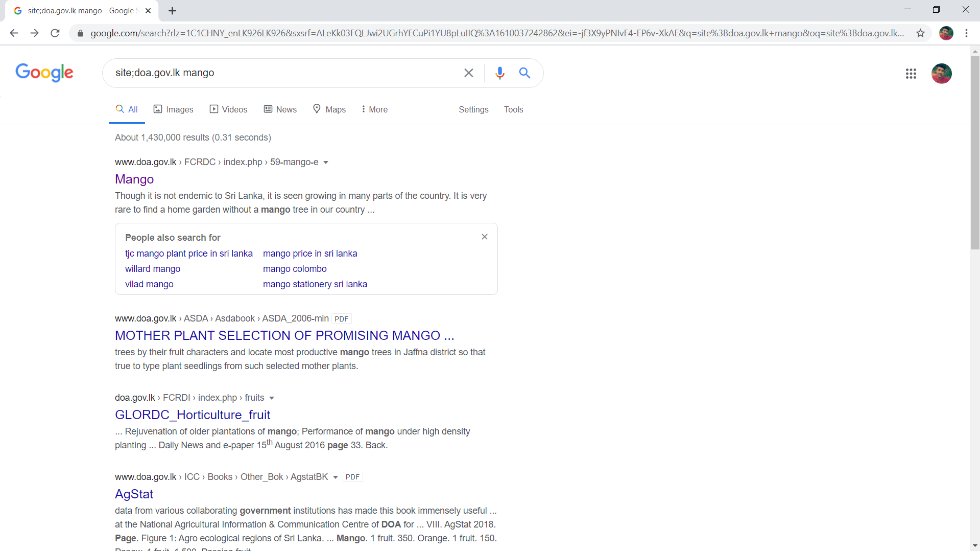Image resolution: width=980 pixels, height=551 pixels.
Task: Click the address bar URL
Action: coord(497,33)
